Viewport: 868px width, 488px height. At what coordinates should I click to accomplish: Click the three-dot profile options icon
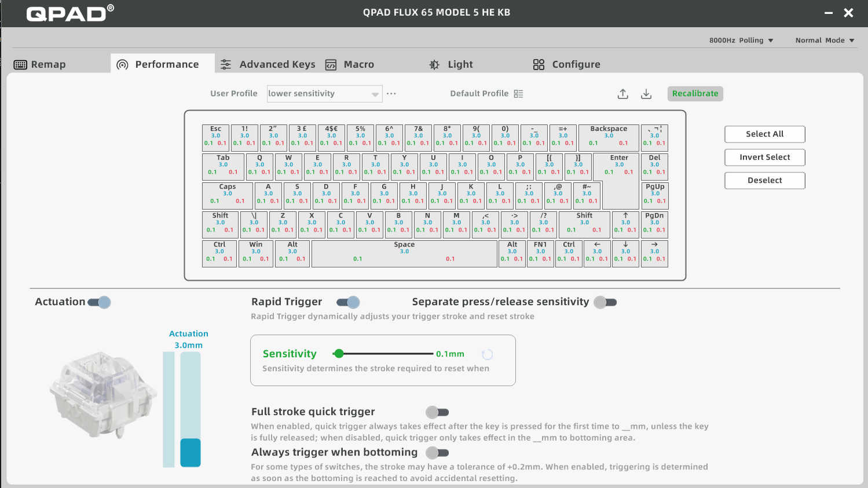point(391,94)
